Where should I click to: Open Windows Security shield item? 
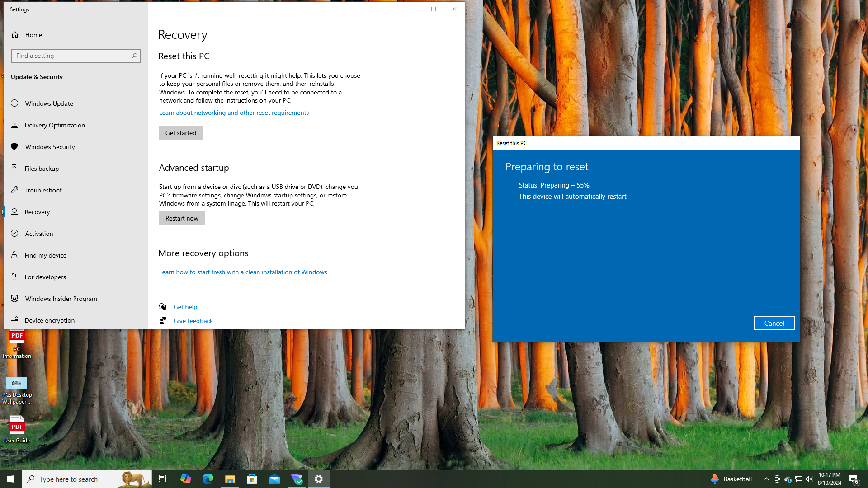tap(50, 147)
